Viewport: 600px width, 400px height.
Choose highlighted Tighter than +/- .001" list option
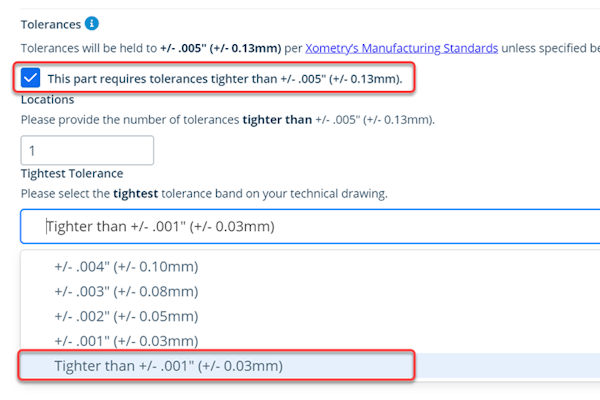168,366
